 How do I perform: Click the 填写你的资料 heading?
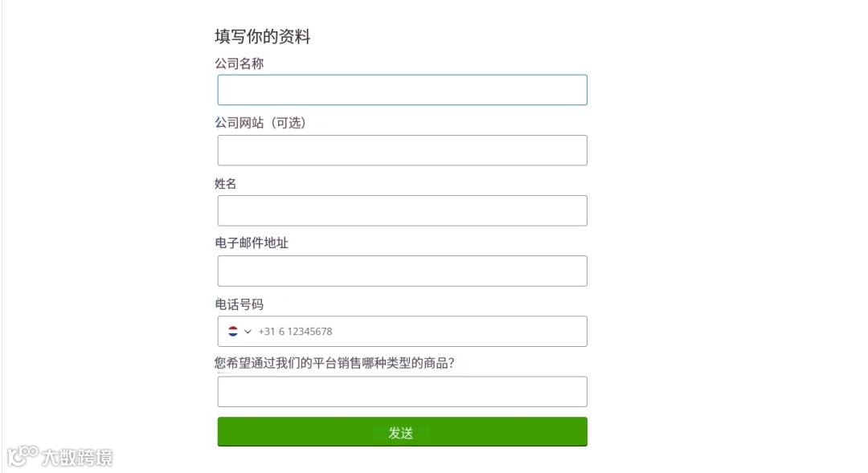point(262,36)
